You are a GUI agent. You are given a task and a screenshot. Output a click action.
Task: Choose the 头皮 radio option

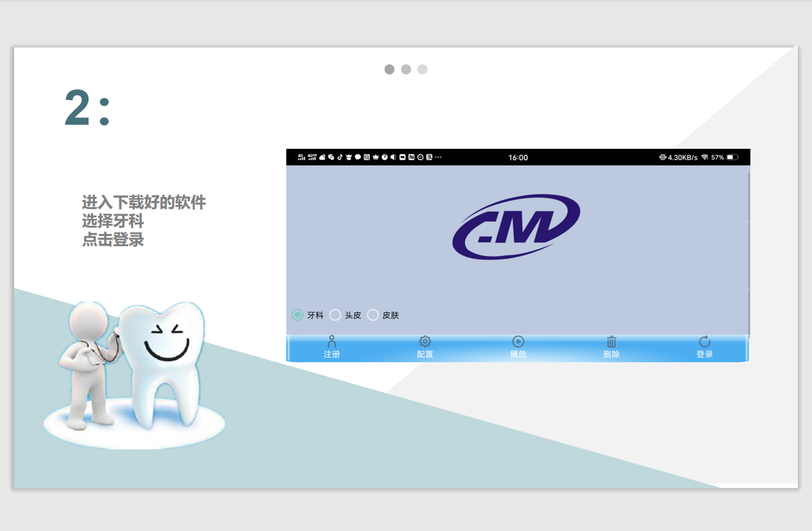335,315
